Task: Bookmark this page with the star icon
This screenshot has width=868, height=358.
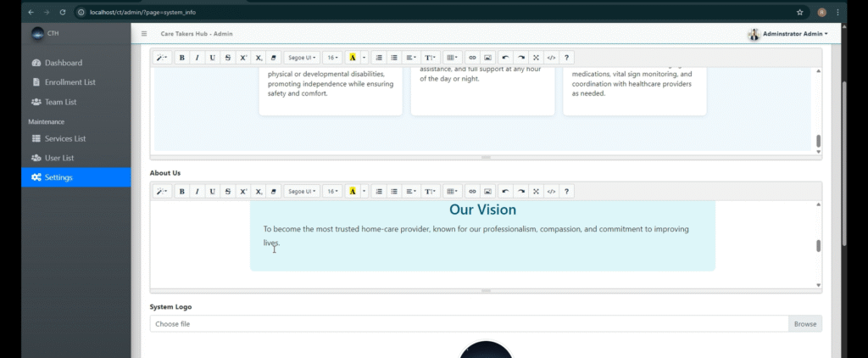Action: pyautogui.click(x=799, y=12)
